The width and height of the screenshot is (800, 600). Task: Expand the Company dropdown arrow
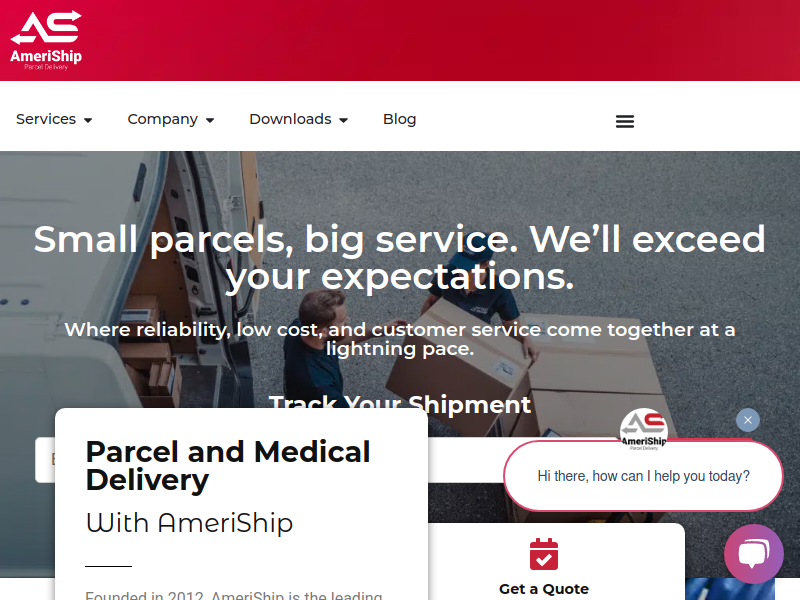tap(210, 120)
